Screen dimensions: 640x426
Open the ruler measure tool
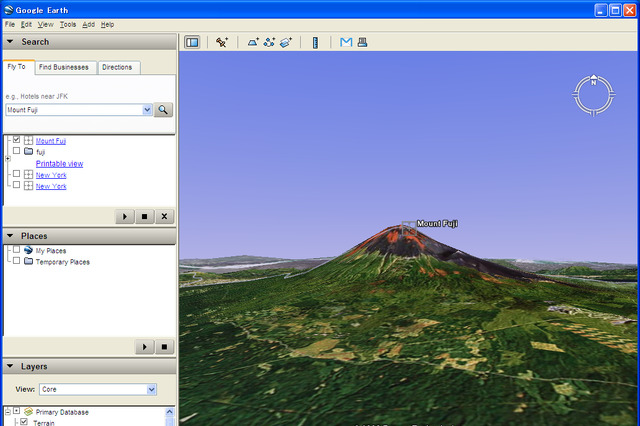(x=315, y=42)
